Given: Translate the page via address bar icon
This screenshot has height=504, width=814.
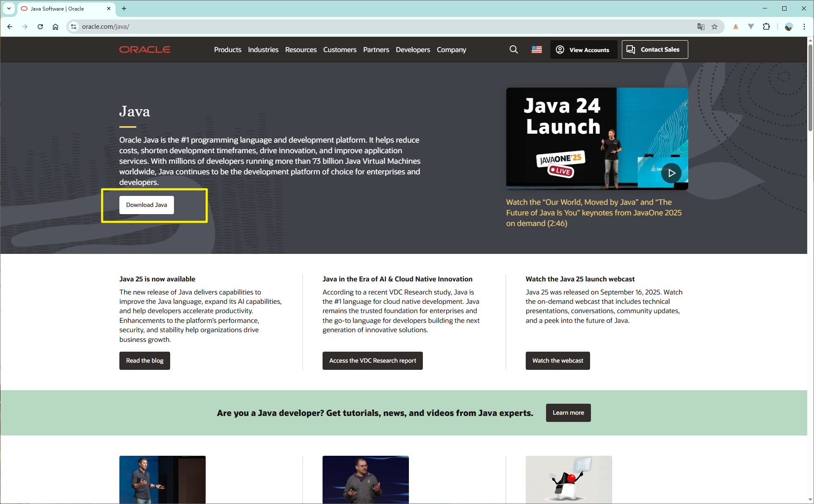Looking at the screenshot, I should coord(701,26).
